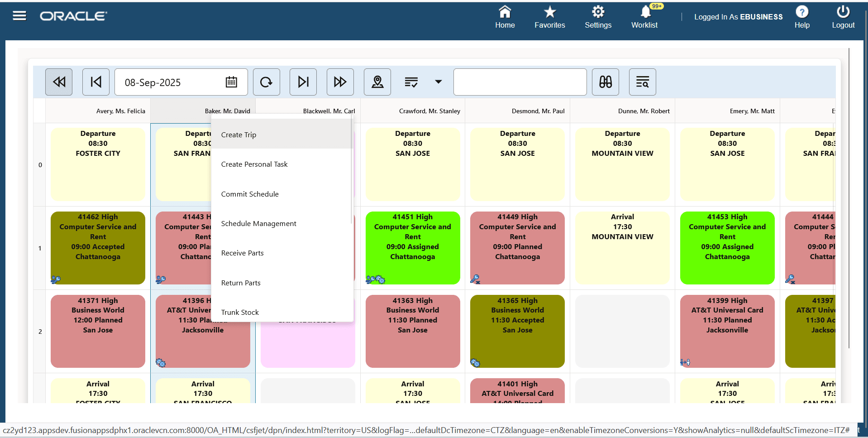
Task: Fast-forward to the last scheduled day
Action: [x=340, y=82]
